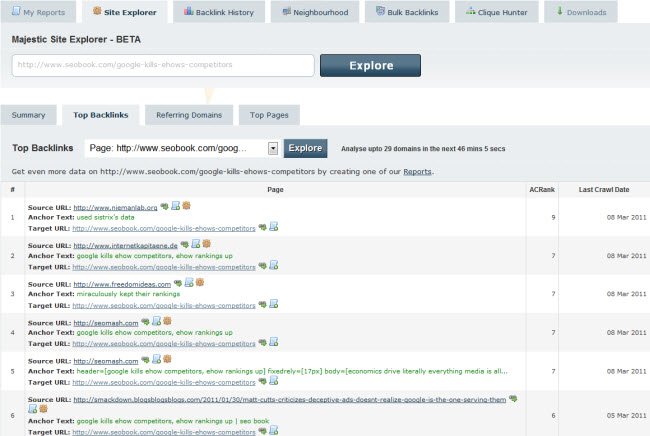The width and height of the screenshot is (650, 436).
Task: Open the Neighbourhood tab
Action: [x=315, y=12]
